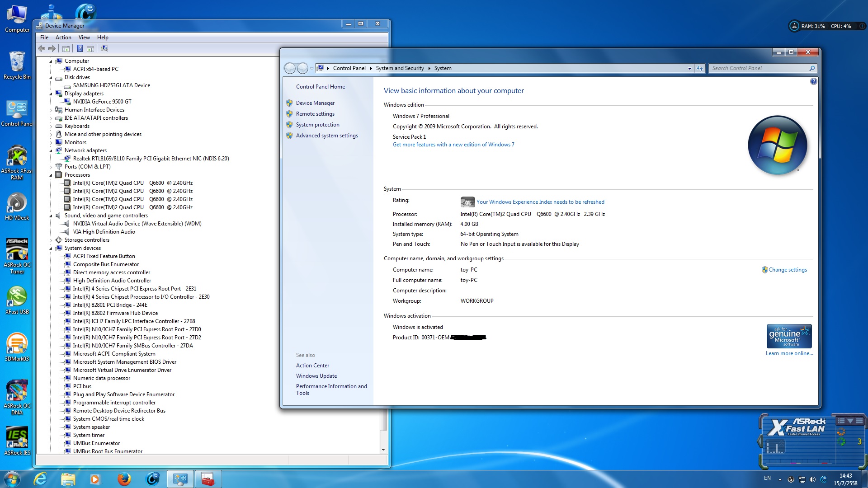
Task: Click the blue Help icon in Device Manager toolbar
Action: point(80,48)
